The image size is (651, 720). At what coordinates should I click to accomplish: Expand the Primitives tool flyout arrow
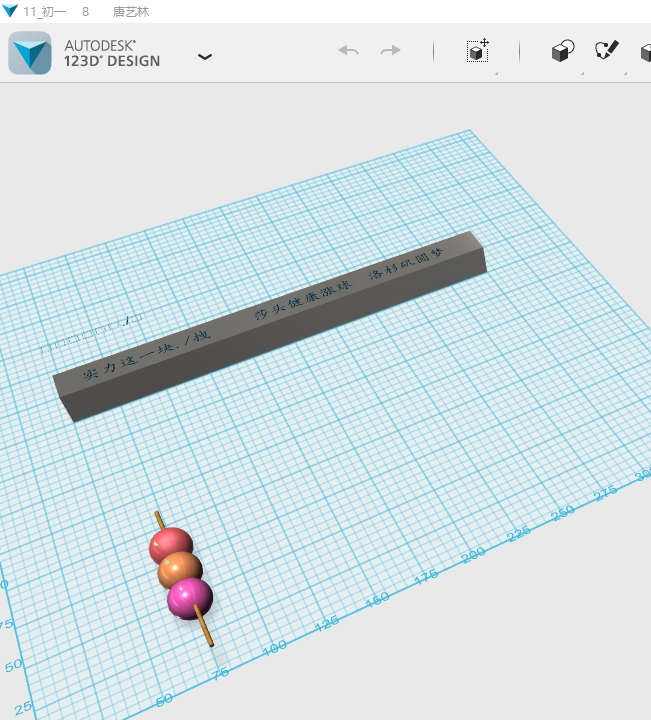[x=582, y=73]
